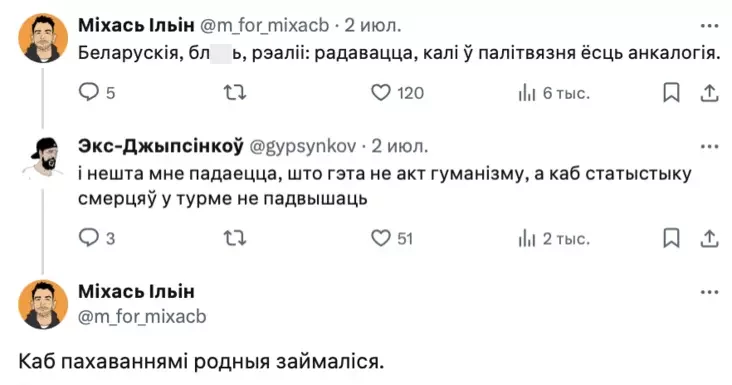Open more options on the gypsynkov tweet
This screenshot has width=732, height=385.
click(x=710, y=147)
